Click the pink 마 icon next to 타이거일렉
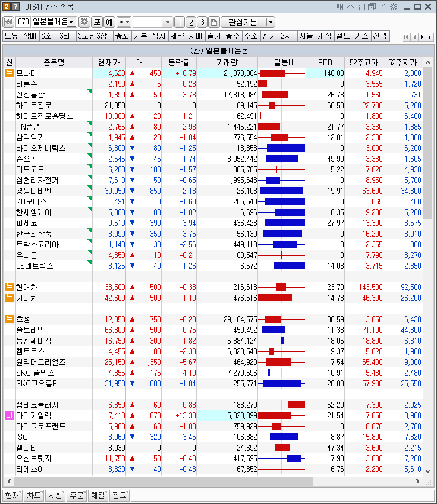This screenshot has height=504, width=437. coord(10,415)
